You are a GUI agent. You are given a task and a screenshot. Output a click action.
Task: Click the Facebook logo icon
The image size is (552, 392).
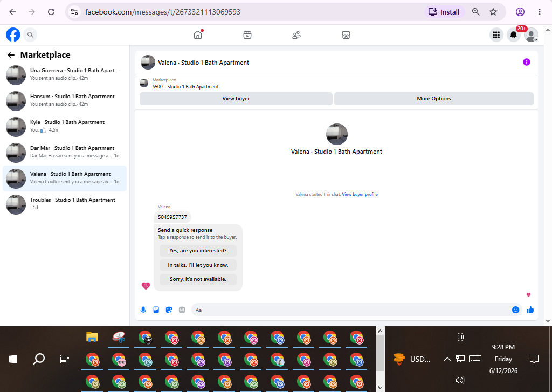[x=13, y=35]
